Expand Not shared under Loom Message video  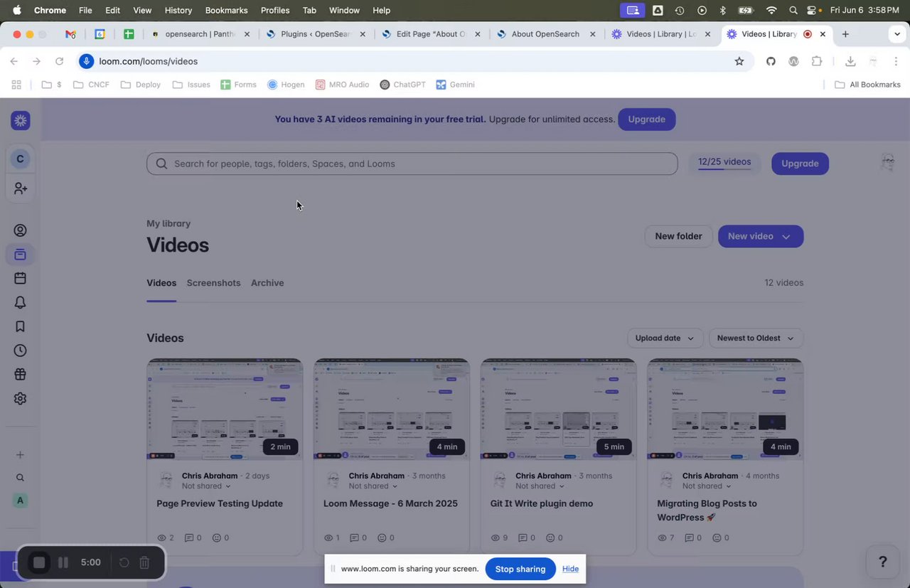click(x=373, y=486)
